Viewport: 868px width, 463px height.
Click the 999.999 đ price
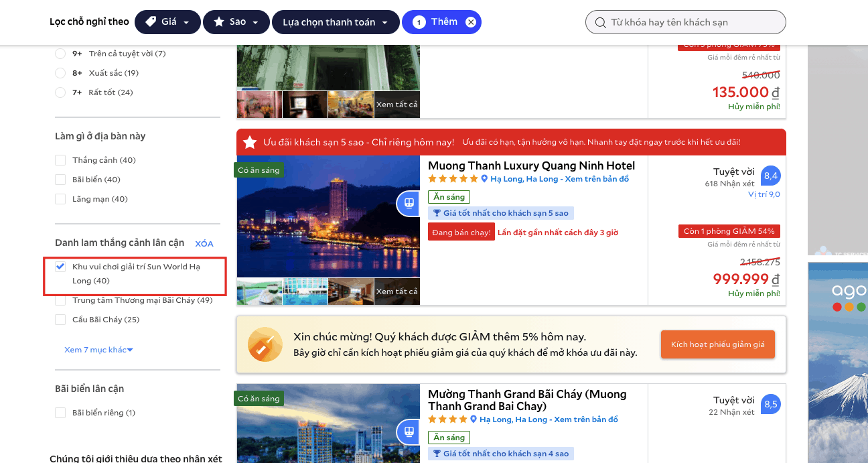(746, 279)
